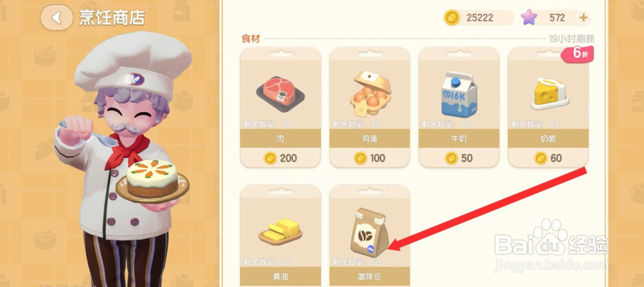The image size is (644, 287).
Task: Select the milk carton (牛奶) icon
Action: point(459,94)
